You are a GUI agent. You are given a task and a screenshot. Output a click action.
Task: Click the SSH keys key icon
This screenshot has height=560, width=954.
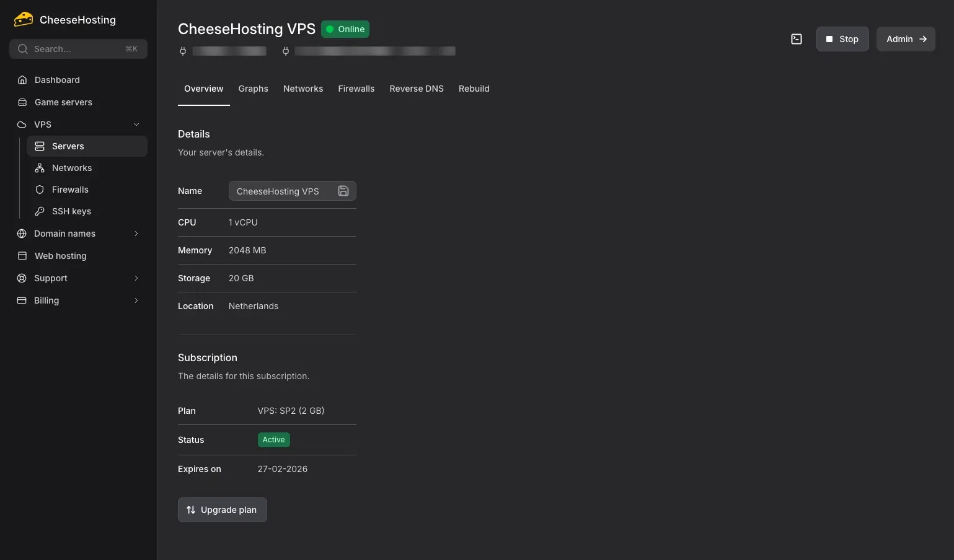40,211
